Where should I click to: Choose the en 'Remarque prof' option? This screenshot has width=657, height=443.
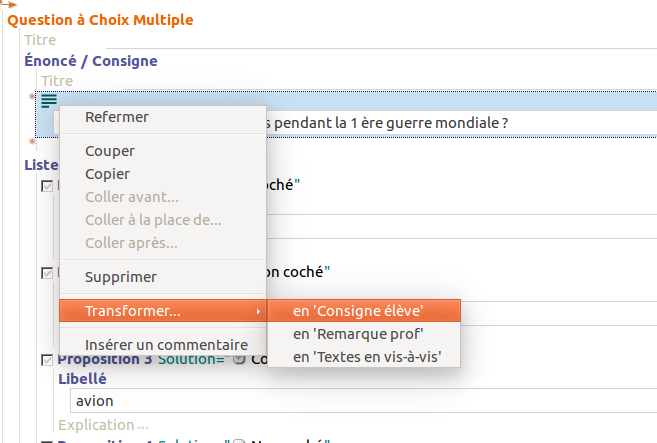[358, 333]
